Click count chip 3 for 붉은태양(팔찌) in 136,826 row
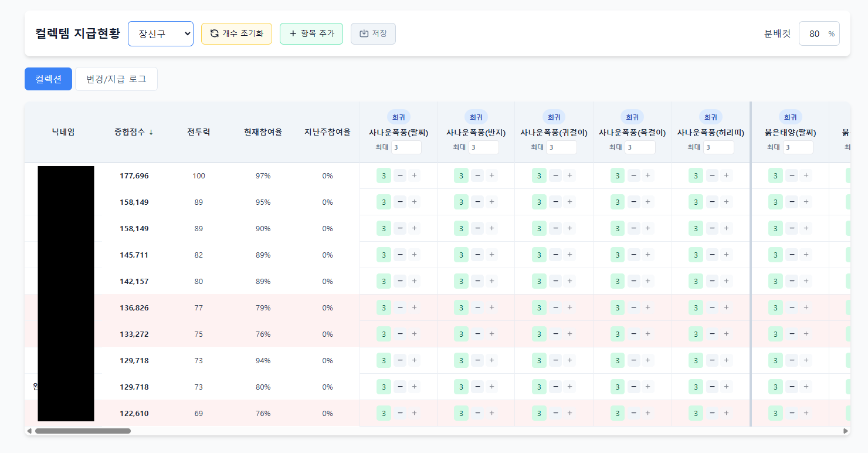Image resolution: width=868 pixels, height=453 pixels. (775, 307)
